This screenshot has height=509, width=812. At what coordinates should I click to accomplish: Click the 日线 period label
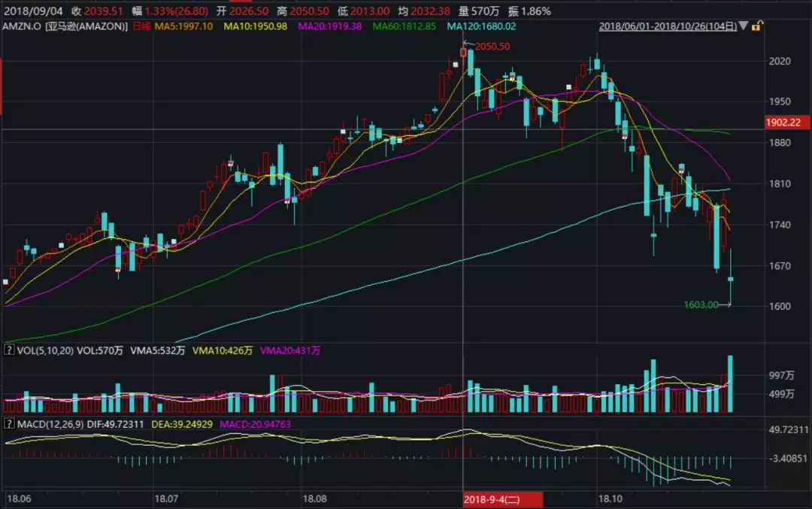click(x=141, y=26)
